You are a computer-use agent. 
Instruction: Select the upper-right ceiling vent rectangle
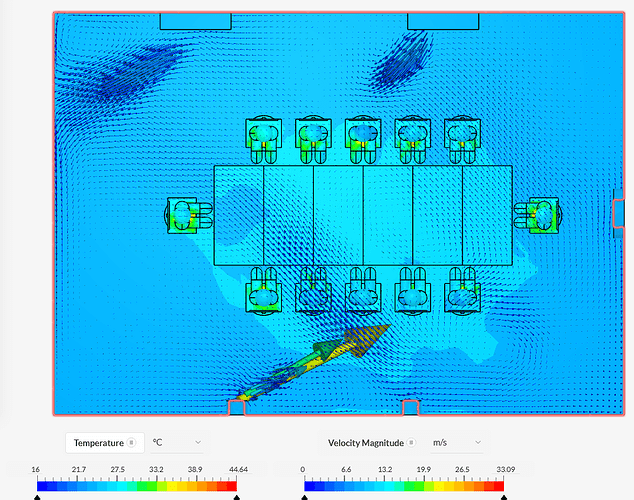click(443, 21)
